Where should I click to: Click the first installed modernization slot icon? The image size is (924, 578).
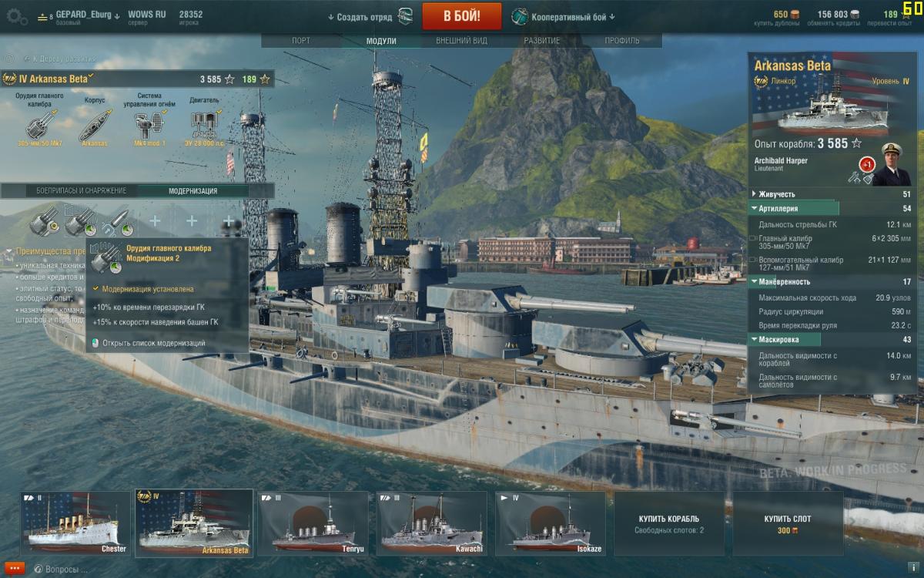click(x=42, y=222)
